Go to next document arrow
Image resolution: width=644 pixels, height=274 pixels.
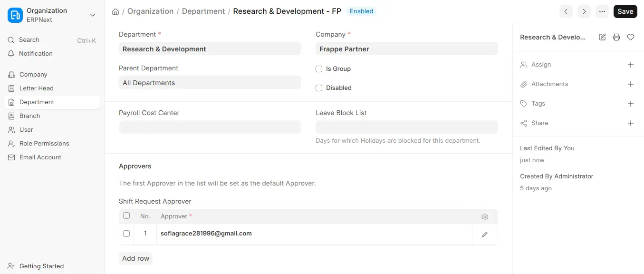pos(584,11)
